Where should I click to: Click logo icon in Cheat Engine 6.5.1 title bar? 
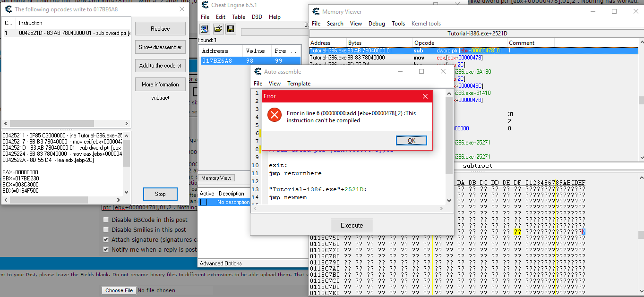pyautogui.click(x=205, y=5)
